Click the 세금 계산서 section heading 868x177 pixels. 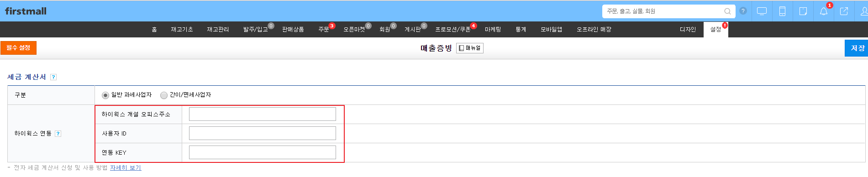pos(26,77)
